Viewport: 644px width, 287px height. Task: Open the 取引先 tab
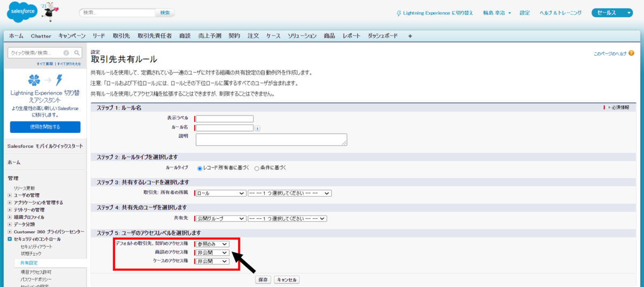(x=121, y=36)
